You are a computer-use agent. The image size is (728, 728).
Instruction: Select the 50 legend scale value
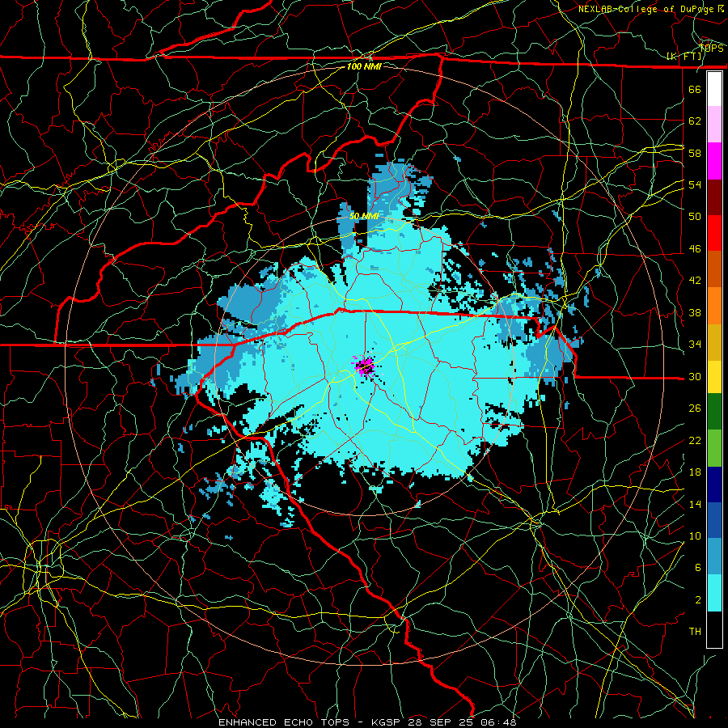(695, 217)
